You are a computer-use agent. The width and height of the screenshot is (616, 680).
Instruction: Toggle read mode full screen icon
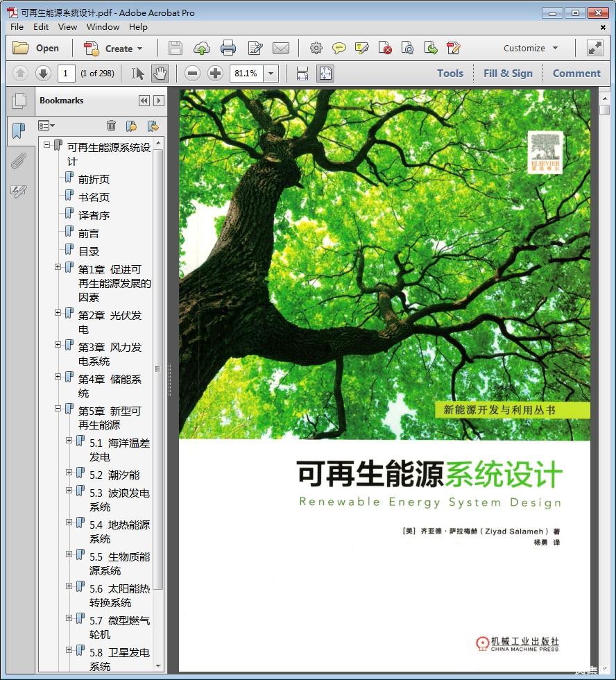pyautogui.click(x=595, y=48)
